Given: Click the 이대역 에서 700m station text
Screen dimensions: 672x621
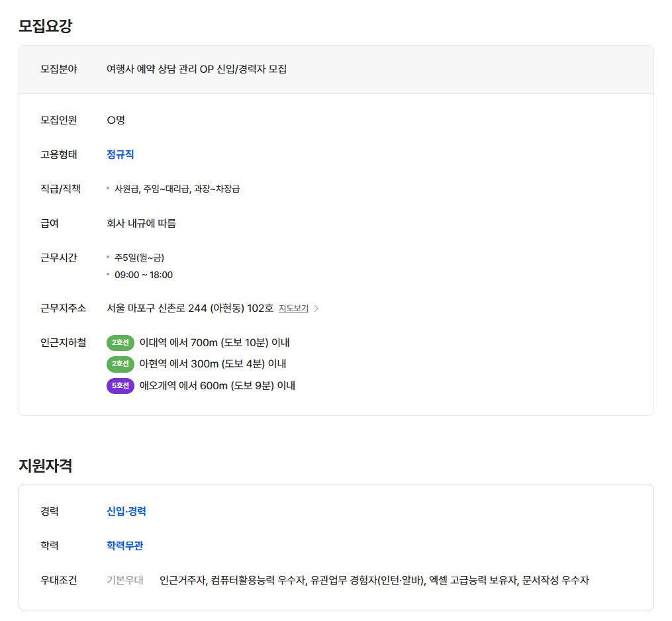Looking at the screenshot, I should point(215,342).
